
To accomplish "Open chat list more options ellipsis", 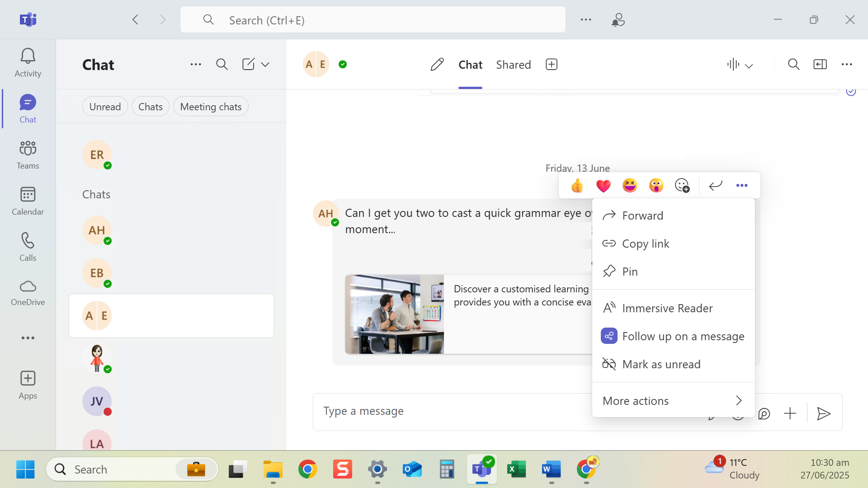I will (x=196, y=65).
